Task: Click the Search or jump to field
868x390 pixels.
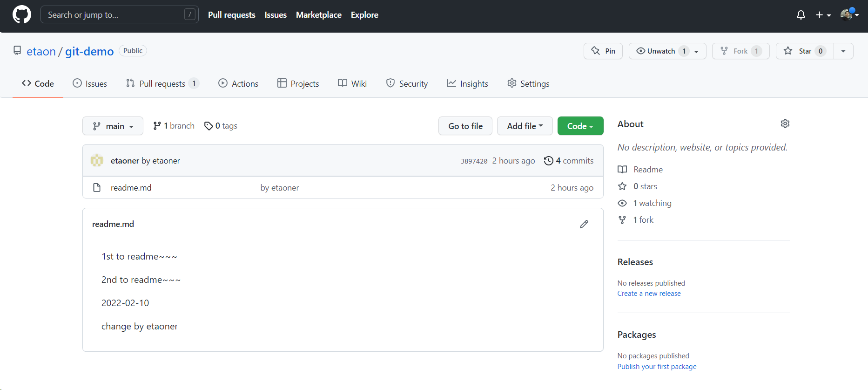Action: (120, 14)
